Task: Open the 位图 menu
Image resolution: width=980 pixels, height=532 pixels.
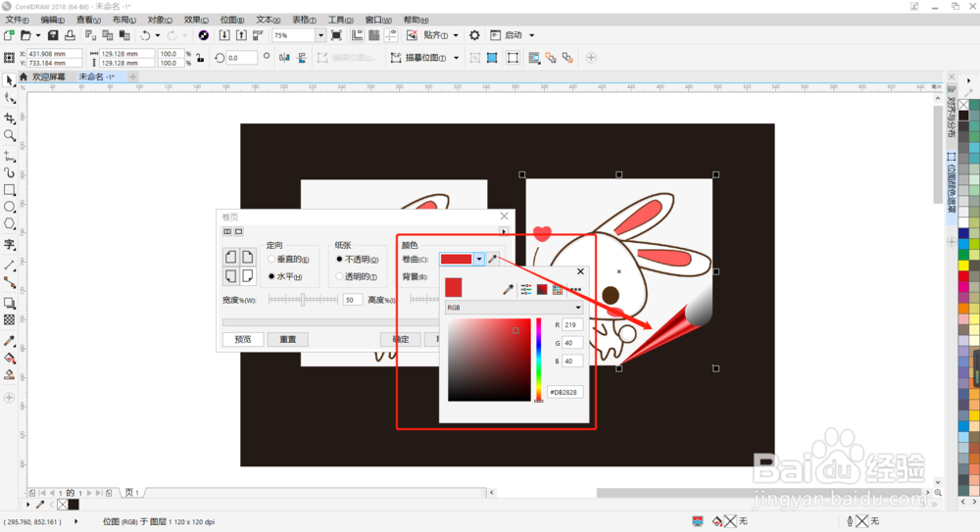Action: pyautogui.click(x=232, y=20)
